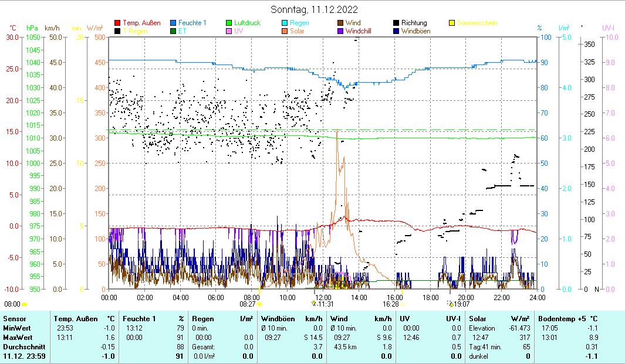Click the orange Solar color swatch
625x364 pixels.
tap(285, 31)
